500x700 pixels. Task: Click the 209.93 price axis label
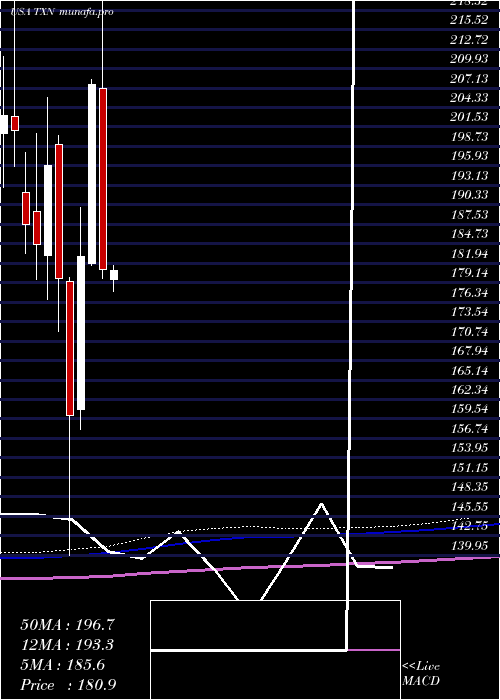point(469,59)
